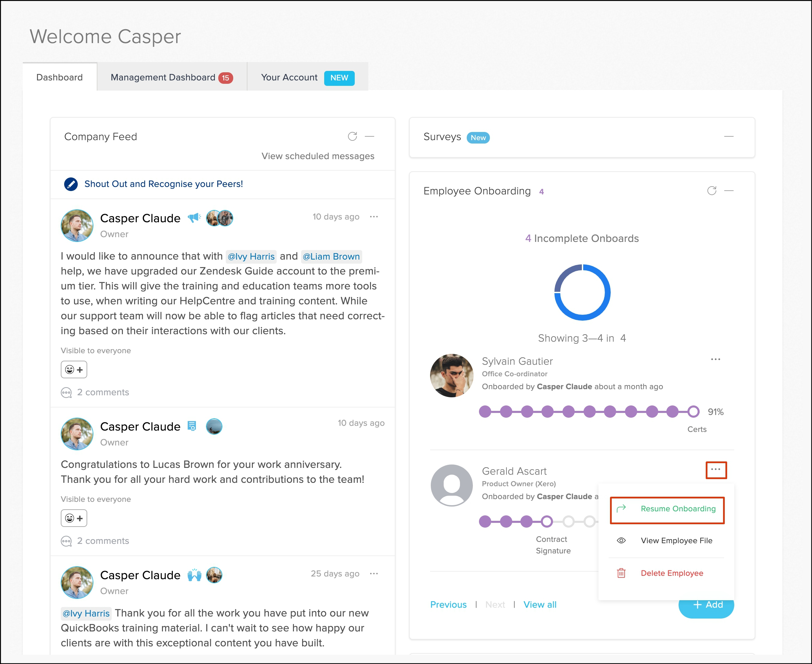The width and height of the screenshot is (812, 664).
Task: Click the megaphone icon beside Casper Claude
Action: pyautogui.click(x=194, y=218)
